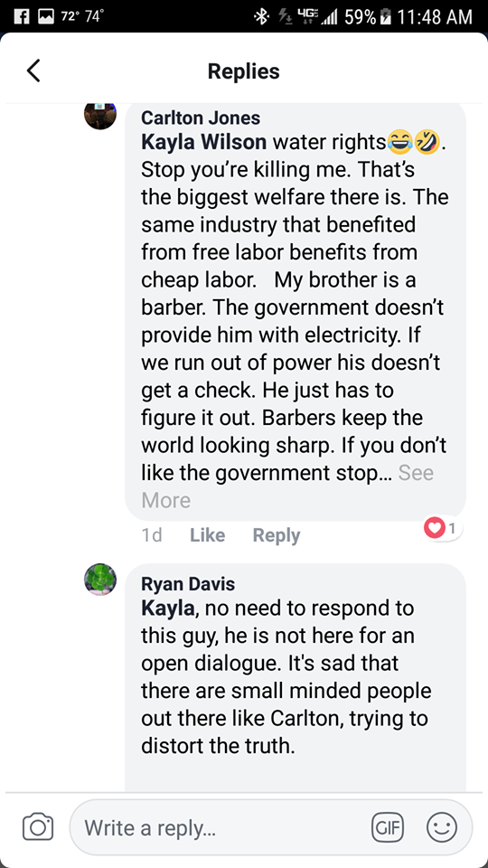This screenshot has width=488, height=868.
Task: Tap the Bluetooth status icon
Action: (258, 16)
